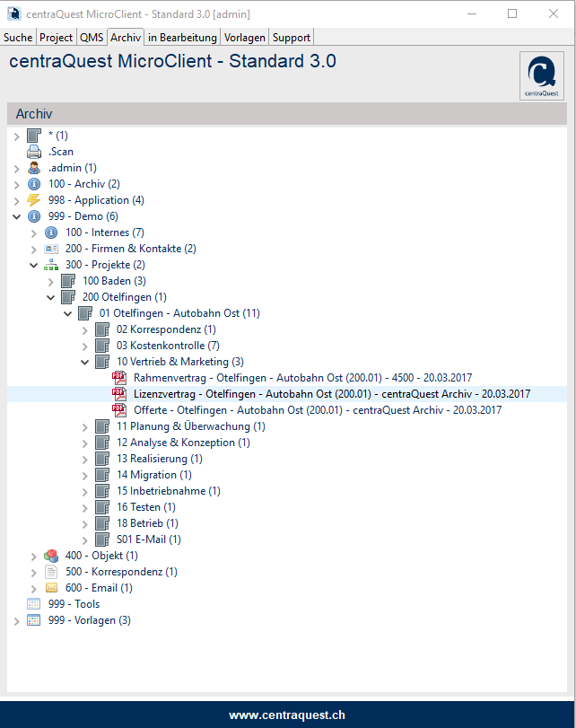576x728 pixels.
Task: Click the Offerte PDF icon
Action: [x=119, y=410]
